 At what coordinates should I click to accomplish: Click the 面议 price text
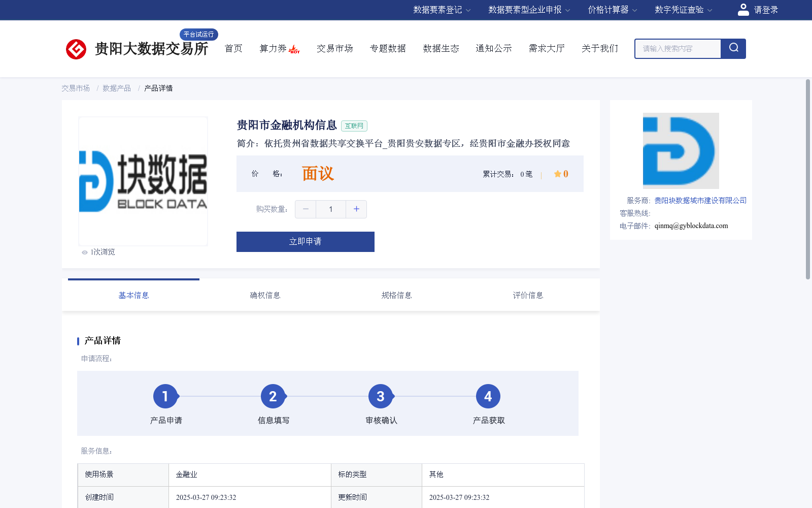(318, 174)
